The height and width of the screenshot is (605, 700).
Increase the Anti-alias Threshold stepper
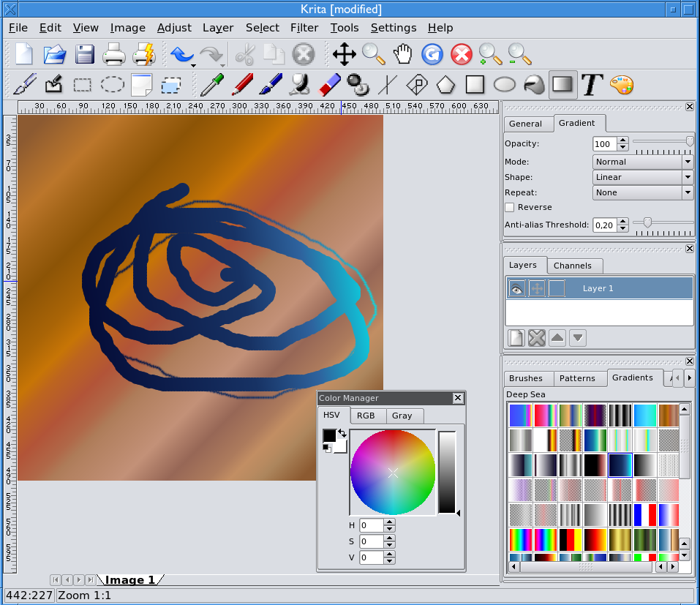(622, 222)
